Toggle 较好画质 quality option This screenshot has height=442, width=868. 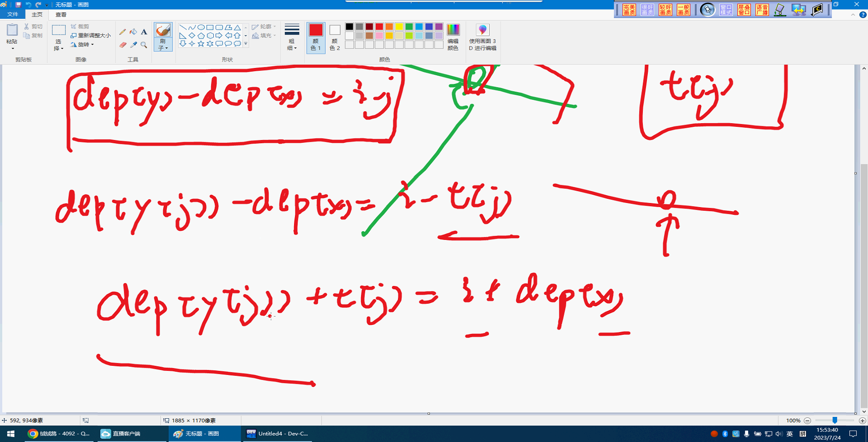666,10
